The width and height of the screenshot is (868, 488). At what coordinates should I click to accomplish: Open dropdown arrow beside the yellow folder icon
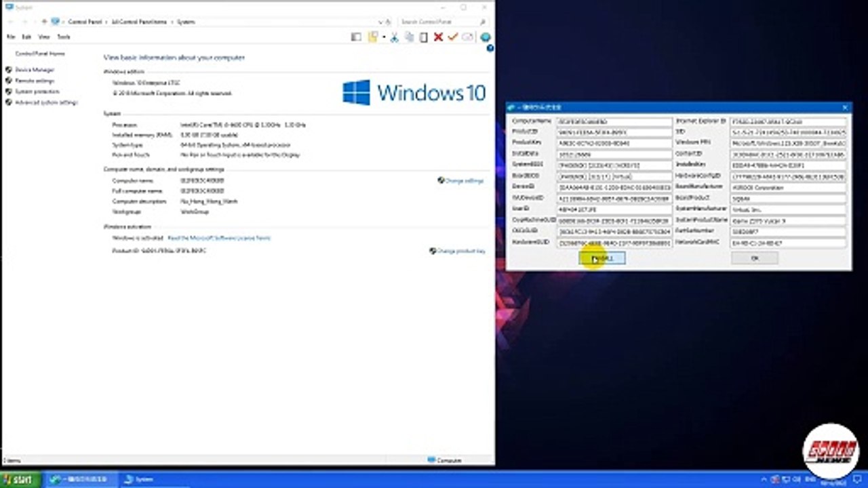point(383,37)
